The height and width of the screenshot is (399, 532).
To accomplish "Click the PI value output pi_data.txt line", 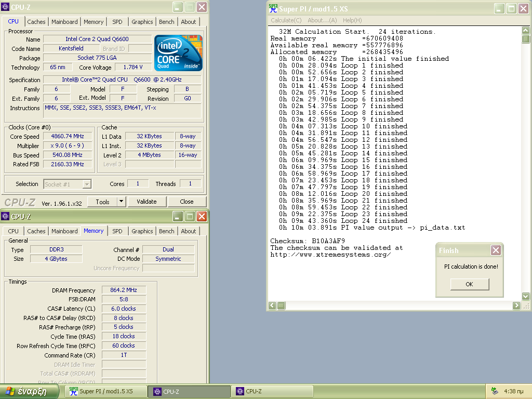I will 372,228.
